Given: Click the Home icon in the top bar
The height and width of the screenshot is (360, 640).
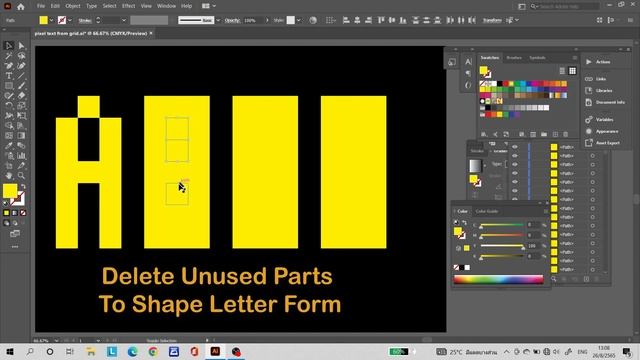Looking at the screenshot, I should (21, 7).
